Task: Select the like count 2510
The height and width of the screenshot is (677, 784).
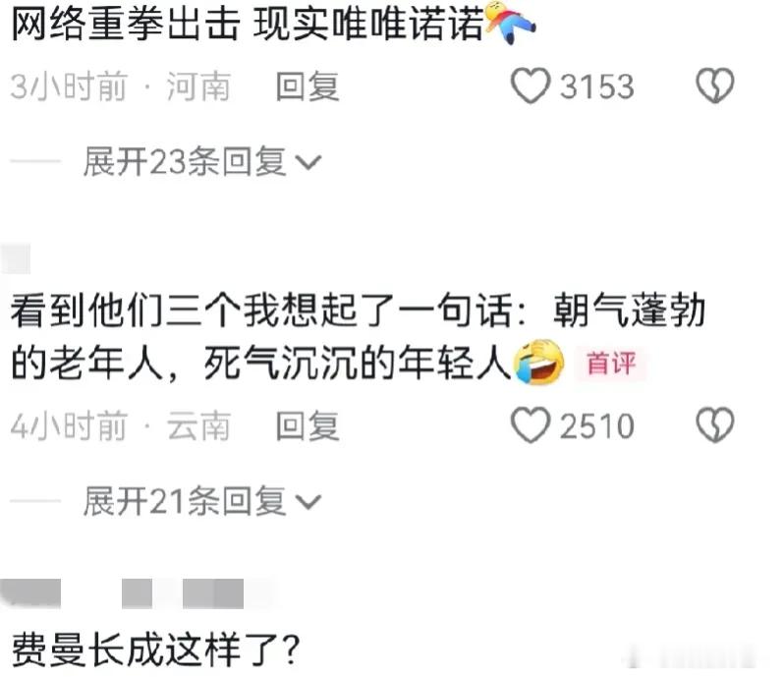Action: click(x=596, y=426)
